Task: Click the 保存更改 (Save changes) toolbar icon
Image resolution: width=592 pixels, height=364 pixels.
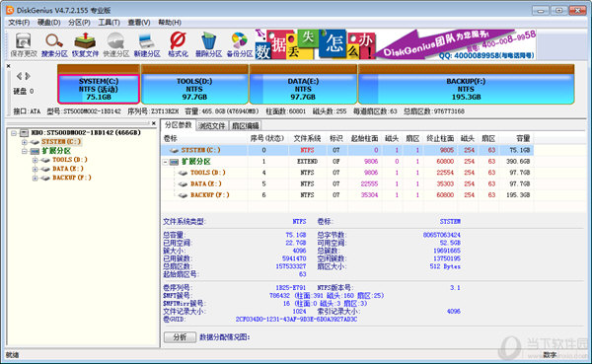Action: [24, 45]
